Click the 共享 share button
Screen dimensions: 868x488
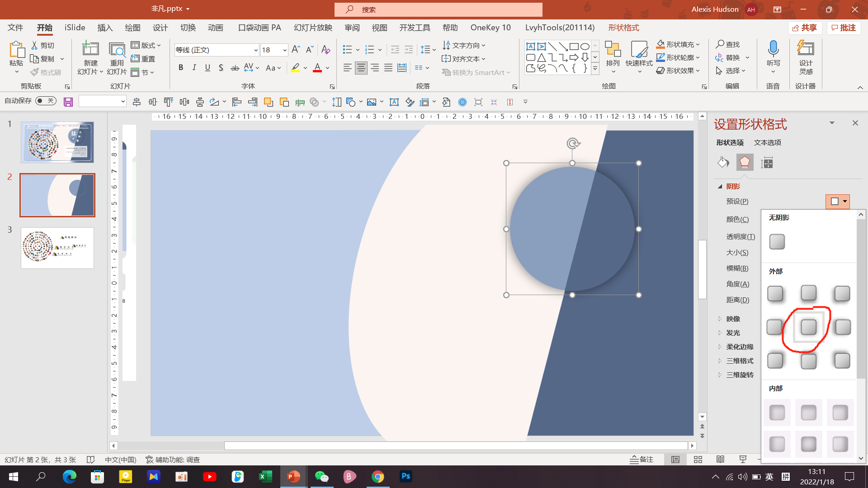(x=805, y=28)
